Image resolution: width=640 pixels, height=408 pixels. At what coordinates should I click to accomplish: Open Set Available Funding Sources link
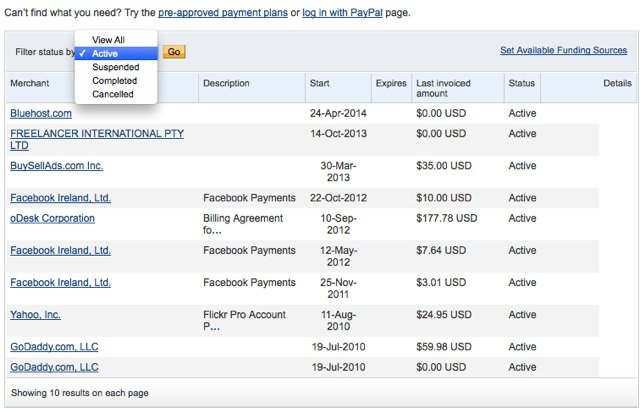point(563,50)
